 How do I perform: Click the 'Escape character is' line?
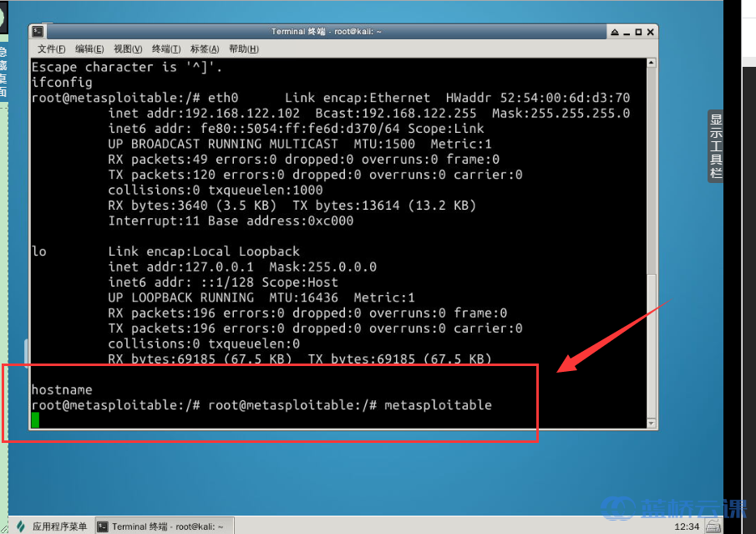tap(127, 67)
